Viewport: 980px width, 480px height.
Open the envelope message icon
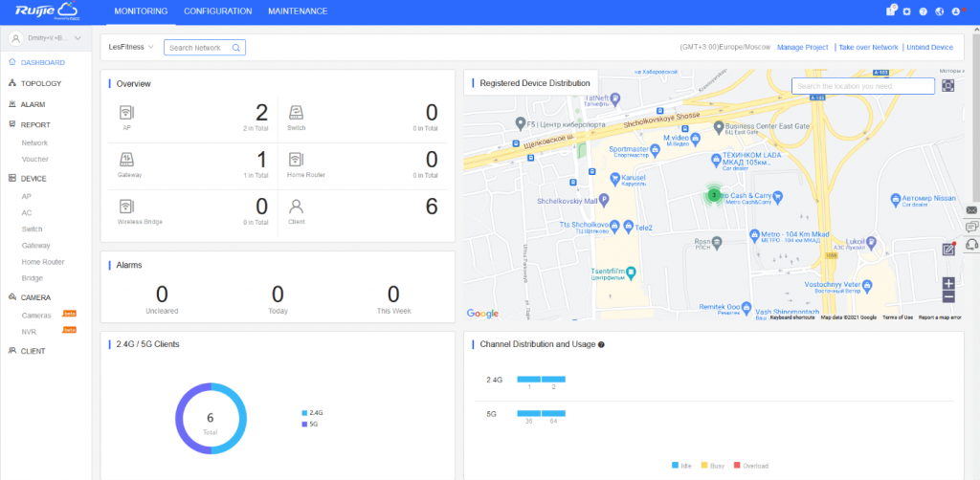(x=971, y=209)
